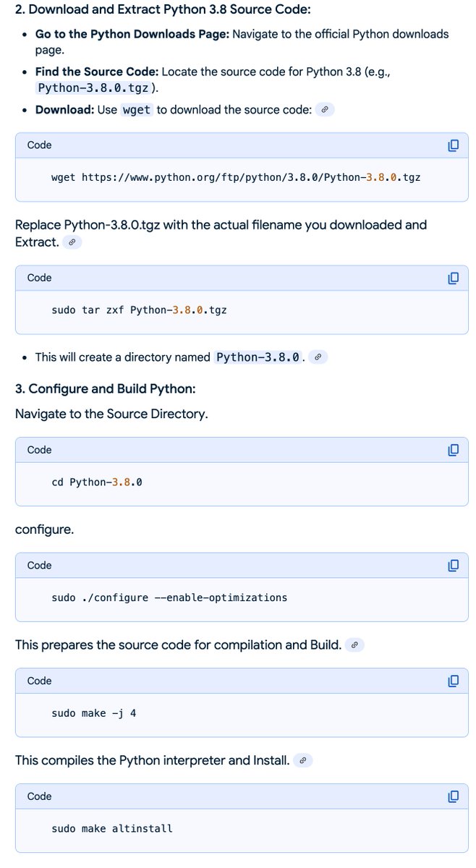Click 'This compiles the Python interpreter' text
This screenshot has height=868, width=476.
coord(153,760)
